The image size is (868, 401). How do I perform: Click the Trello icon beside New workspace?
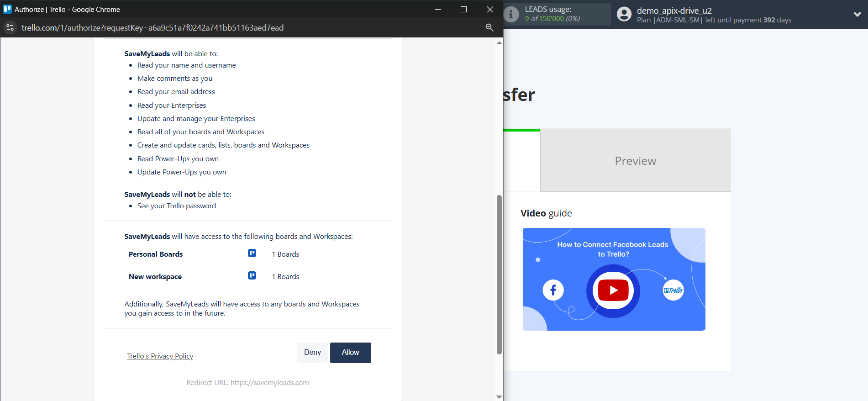pyautogui.click(x=252, y=275)
